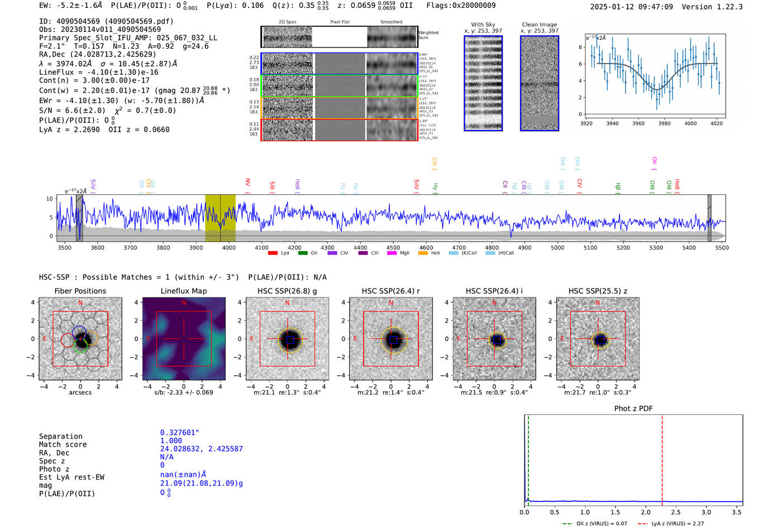Click the yellow highlighted band in the spectrum
782x532 pixels.
(x=220, y=218)
